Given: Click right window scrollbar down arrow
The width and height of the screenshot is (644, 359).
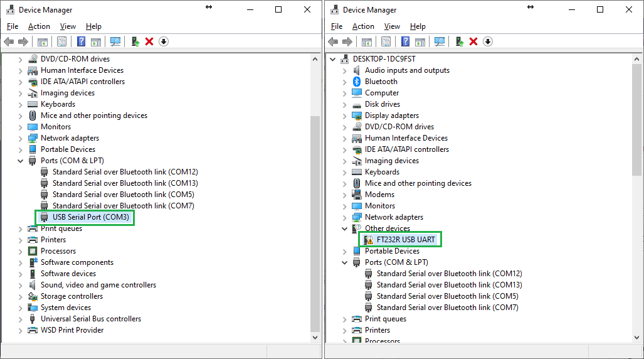Looking at the screenshot, I should click(636, 338).
